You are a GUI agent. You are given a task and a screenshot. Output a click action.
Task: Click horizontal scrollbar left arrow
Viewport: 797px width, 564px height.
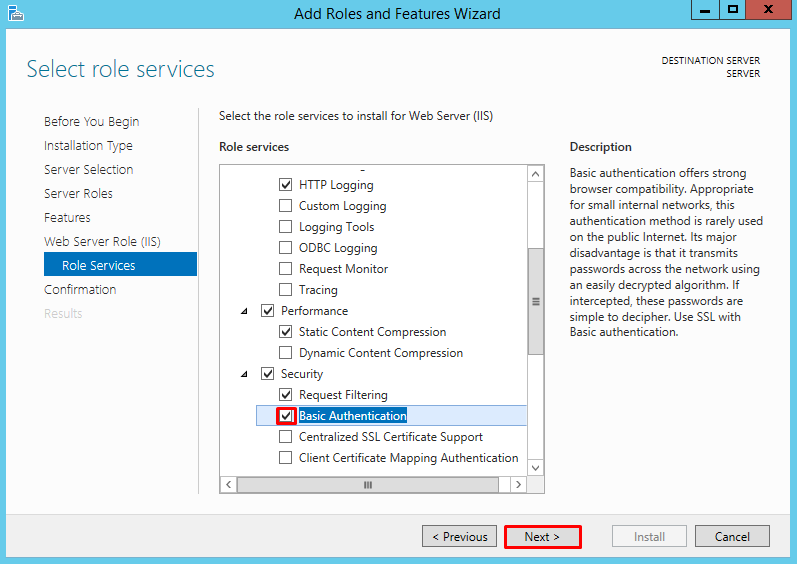coord(229,484)
